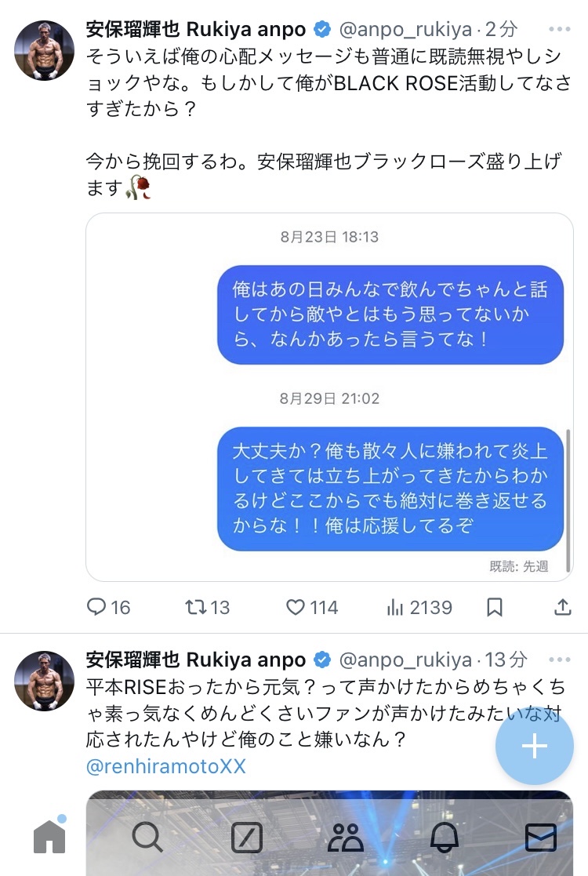
Task: Open the @renhiramotoXX mention link
Action: pos(165,766)
